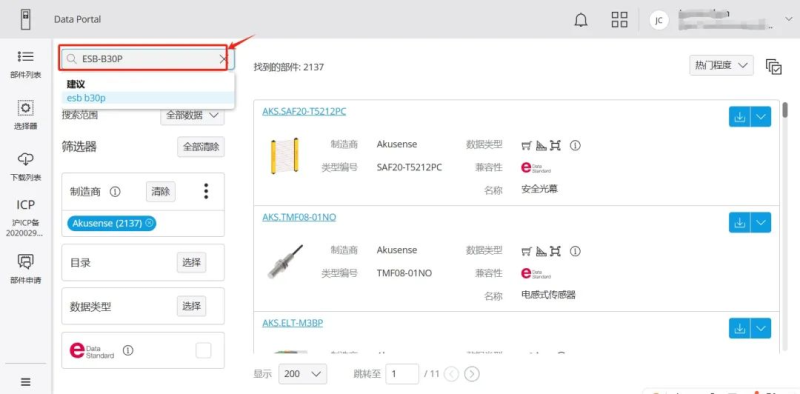800x394 pixels.
Task: Click the Data Standard filter info icon
Action: click(129, 351)
